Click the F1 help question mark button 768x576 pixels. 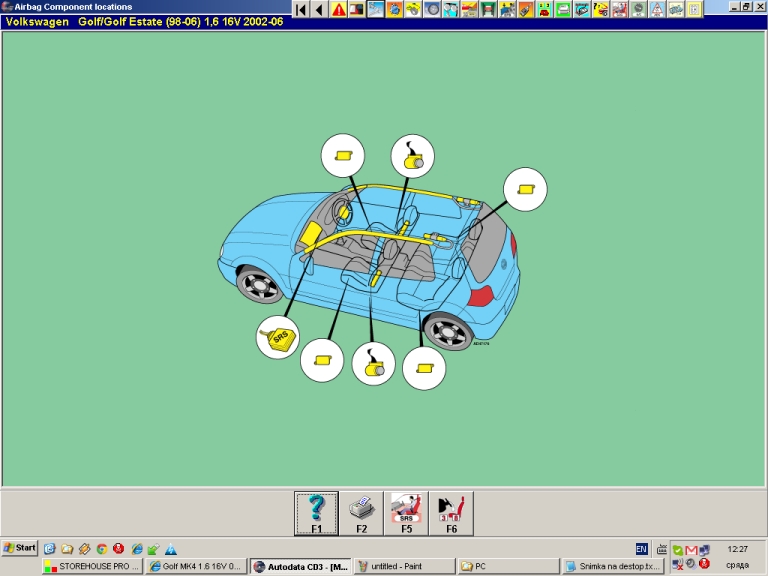click(x=316, y=513)
